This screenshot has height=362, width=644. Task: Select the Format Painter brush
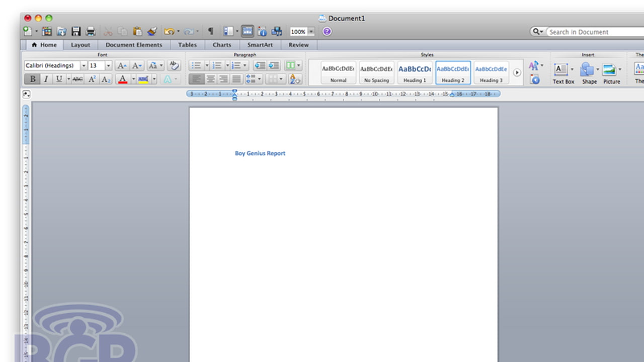[152, 31]
